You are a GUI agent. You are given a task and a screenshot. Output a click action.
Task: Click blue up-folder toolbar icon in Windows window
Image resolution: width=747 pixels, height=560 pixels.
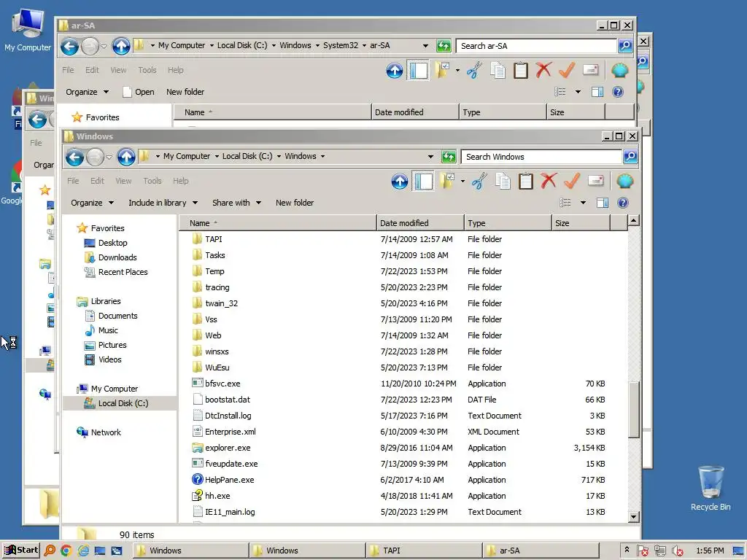[400, 181]
